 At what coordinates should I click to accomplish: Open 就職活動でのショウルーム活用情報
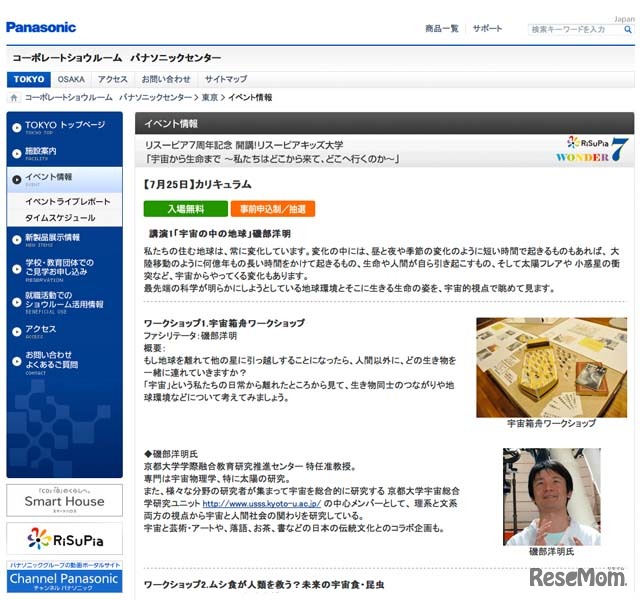[64, 300]
